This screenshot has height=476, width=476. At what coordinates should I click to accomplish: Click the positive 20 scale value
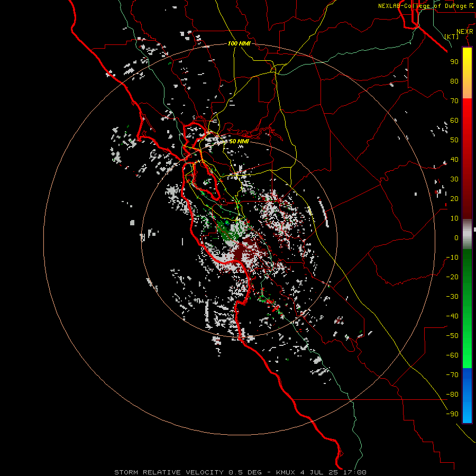[x=454, y=199]
